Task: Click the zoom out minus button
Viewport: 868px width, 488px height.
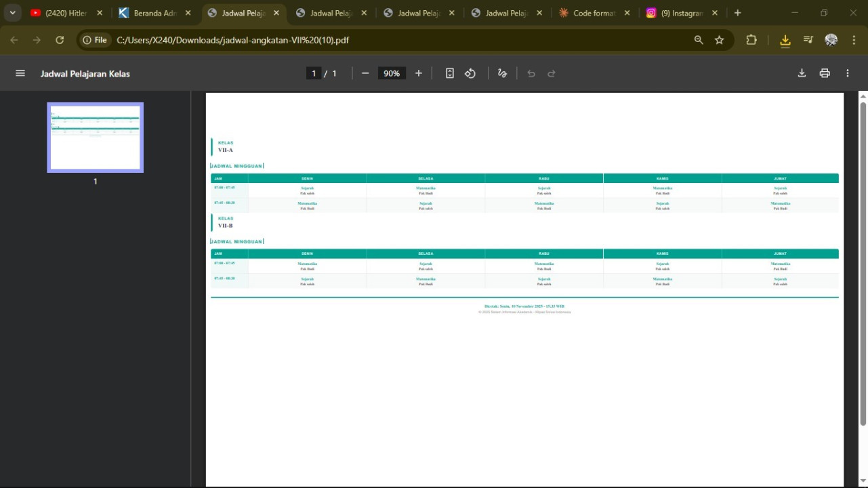Action: pyautogui.click(x=365, y=73)
